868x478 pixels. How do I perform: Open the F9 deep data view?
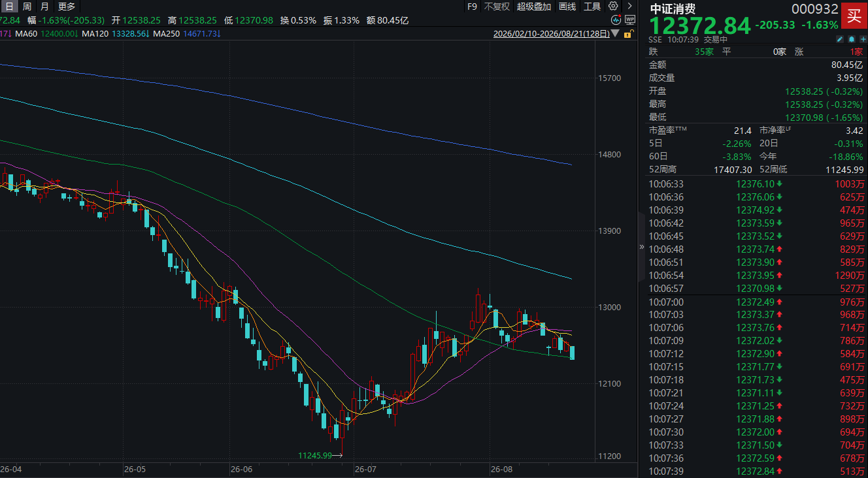(473, 7)
